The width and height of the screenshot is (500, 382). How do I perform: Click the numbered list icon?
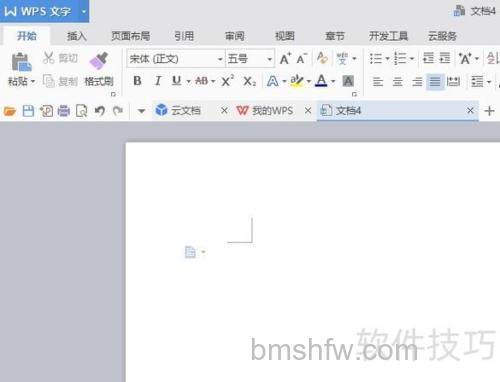400,59
